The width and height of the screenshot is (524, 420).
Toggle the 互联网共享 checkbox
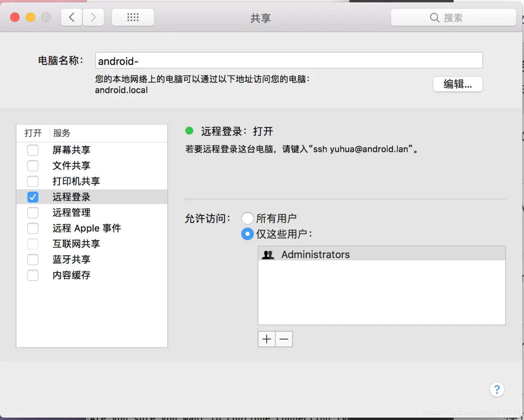point(33,244)
